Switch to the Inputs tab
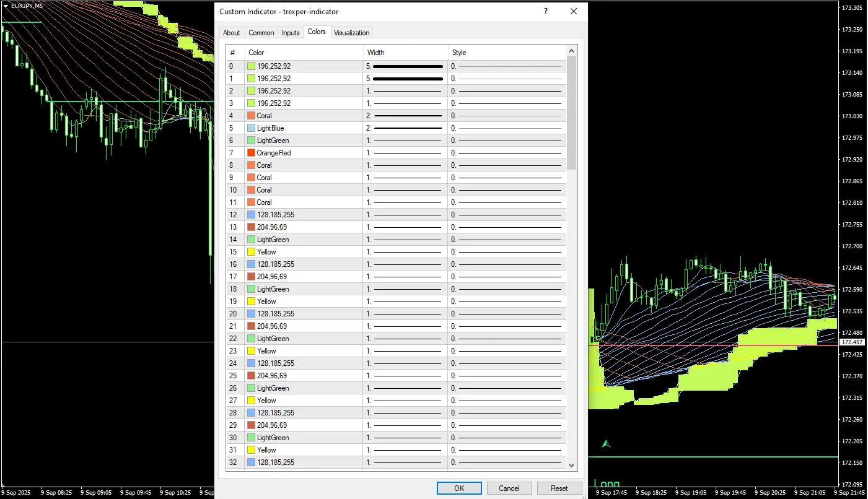This screenshot has height=499, width=868. pos(291,33)
